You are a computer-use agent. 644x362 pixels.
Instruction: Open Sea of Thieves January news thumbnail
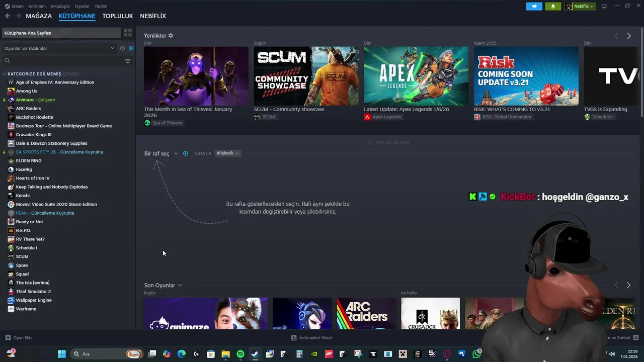[196, 76]
